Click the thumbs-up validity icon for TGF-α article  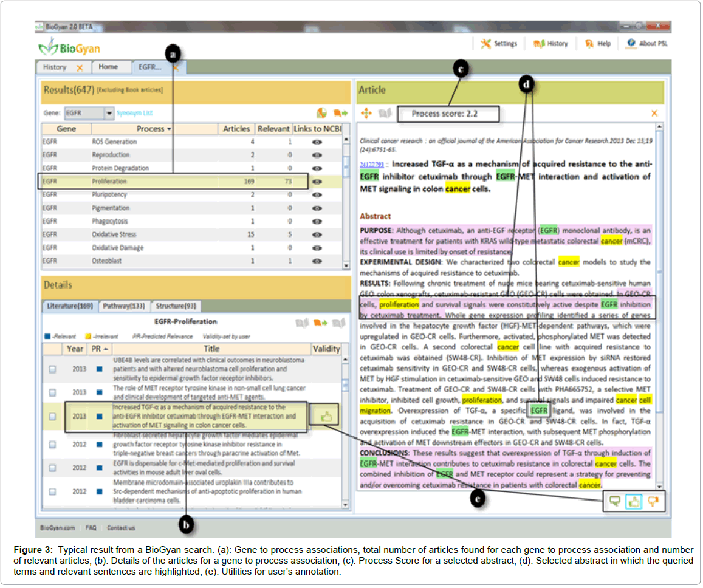326,417
